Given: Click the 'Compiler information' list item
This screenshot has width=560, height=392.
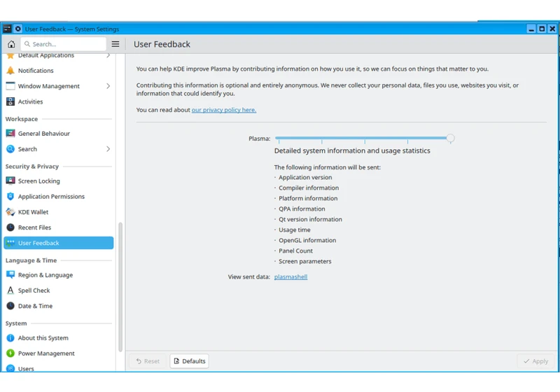Looking at the screenshot, I should click(309, 188).
